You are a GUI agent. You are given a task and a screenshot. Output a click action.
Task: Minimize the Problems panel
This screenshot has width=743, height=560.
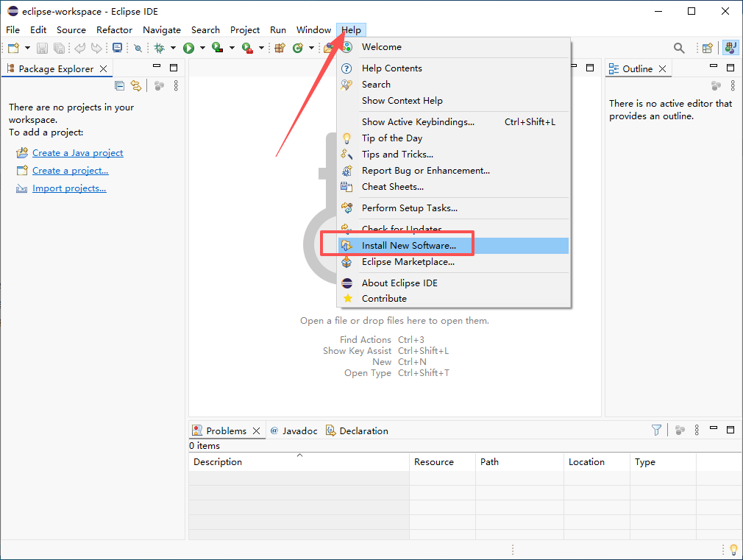point(714,428)
